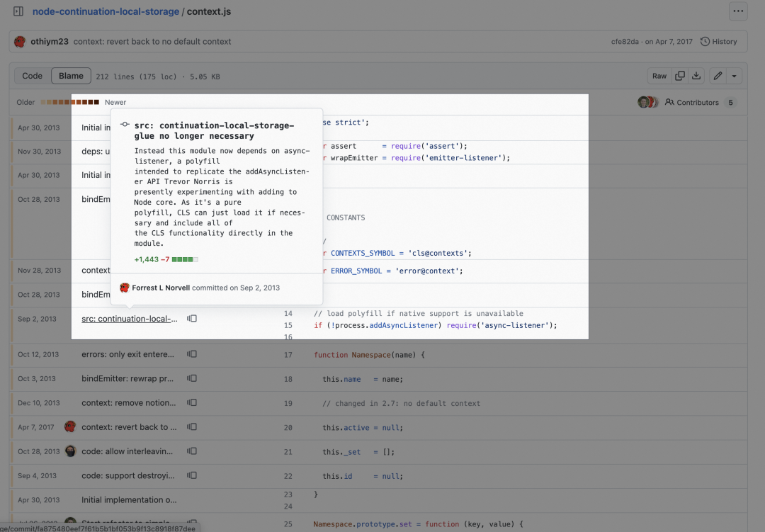Viewport: 765px width, 532px height.
Task: Open othiym23 author profile link
Action: point(50,42)
